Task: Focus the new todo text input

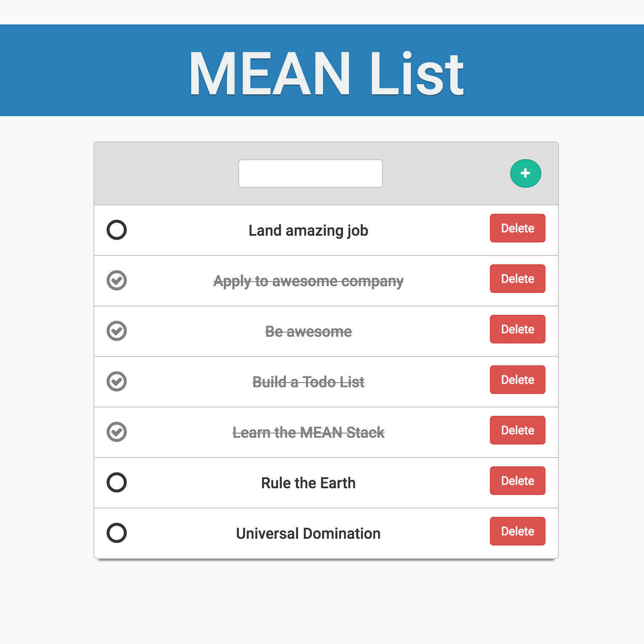Action: coord(311,173)
